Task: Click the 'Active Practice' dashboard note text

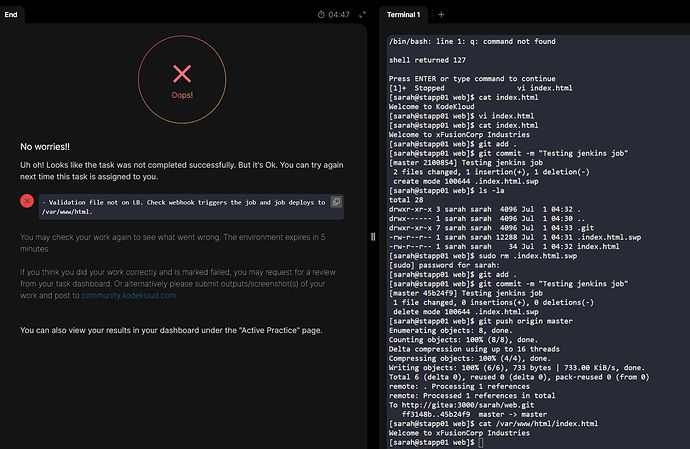Action: 171,330
